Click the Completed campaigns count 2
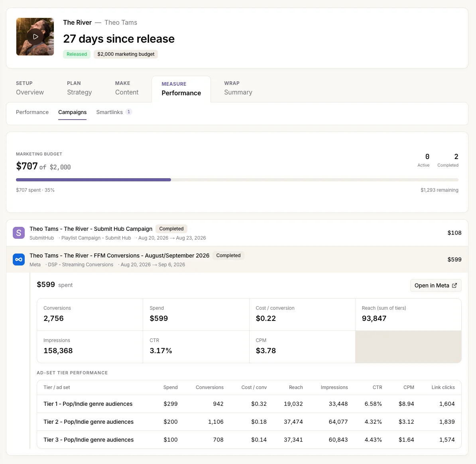Screen dimensions: 476x464 click(x=456, y=157)
